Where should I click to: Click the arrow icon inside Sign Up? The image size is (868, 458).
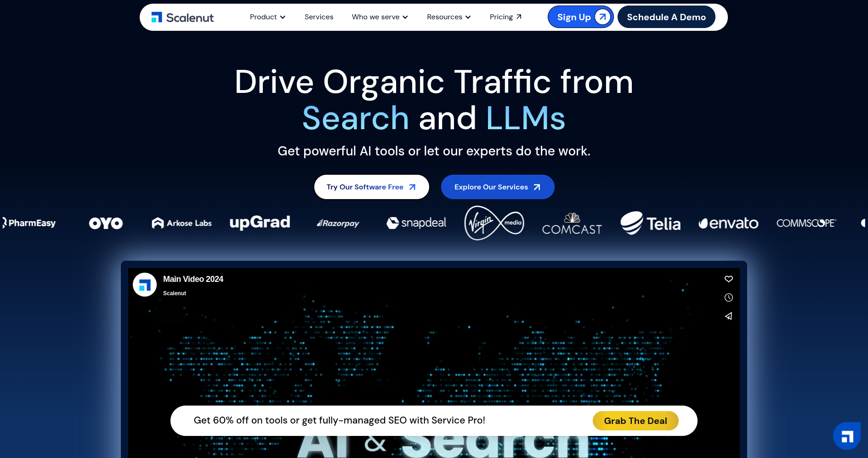[x=602, y=17]
